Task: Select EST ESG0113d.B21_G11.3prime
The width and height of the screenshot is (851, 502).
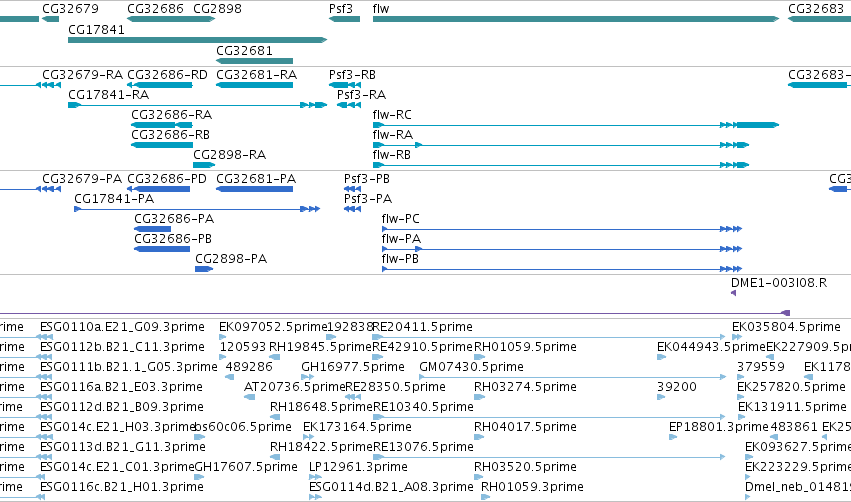Action: [123, 447]
